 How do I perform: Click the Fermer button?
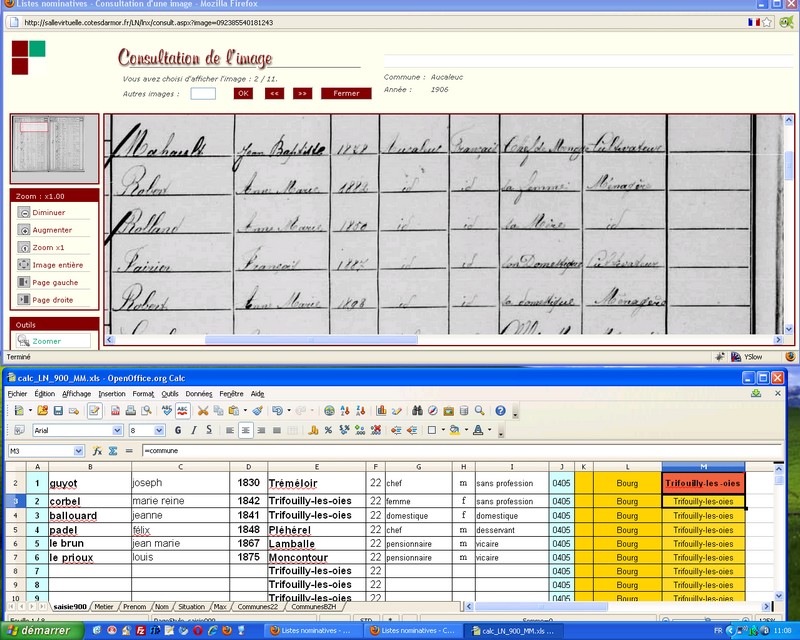pyautogui.click(x=346, y=94)
